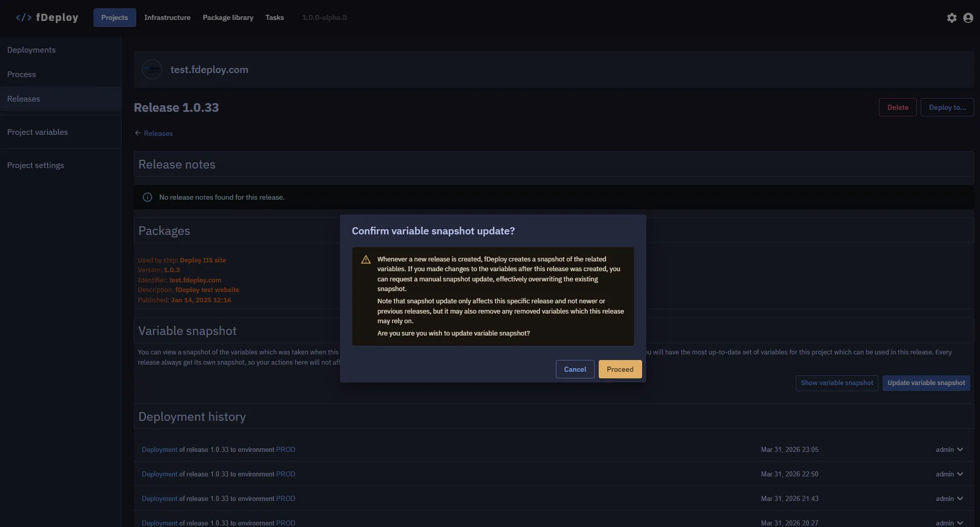Click the Packages heading

164,231
